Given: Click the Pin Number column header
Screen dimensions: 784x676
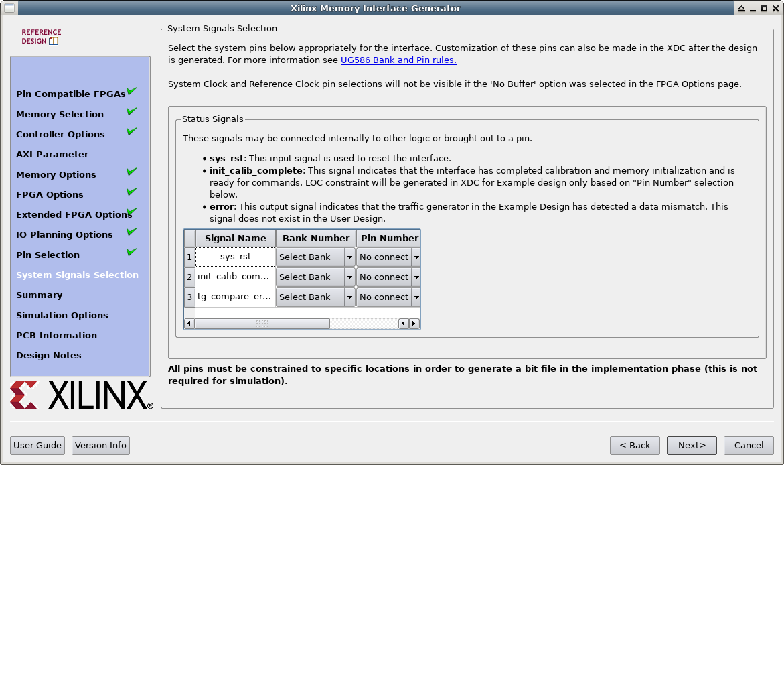Looking at the screenshot, I should (388, 239).
